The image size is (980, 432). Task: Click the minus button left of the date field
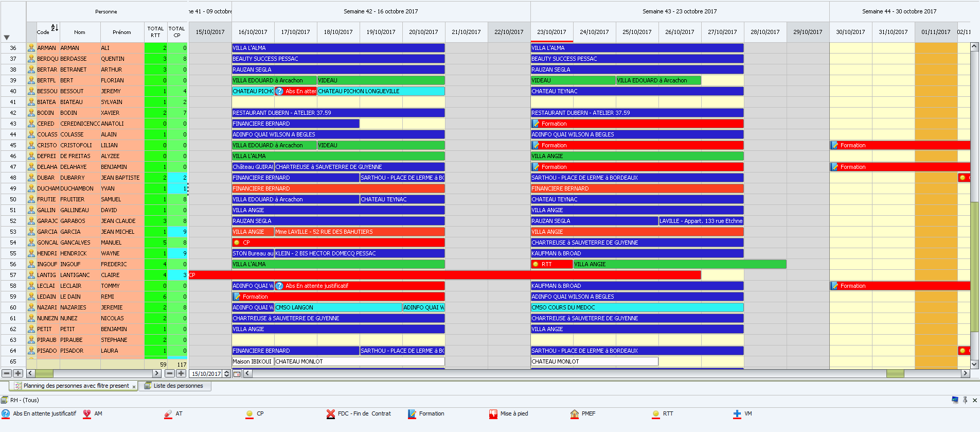coord(170,373)
